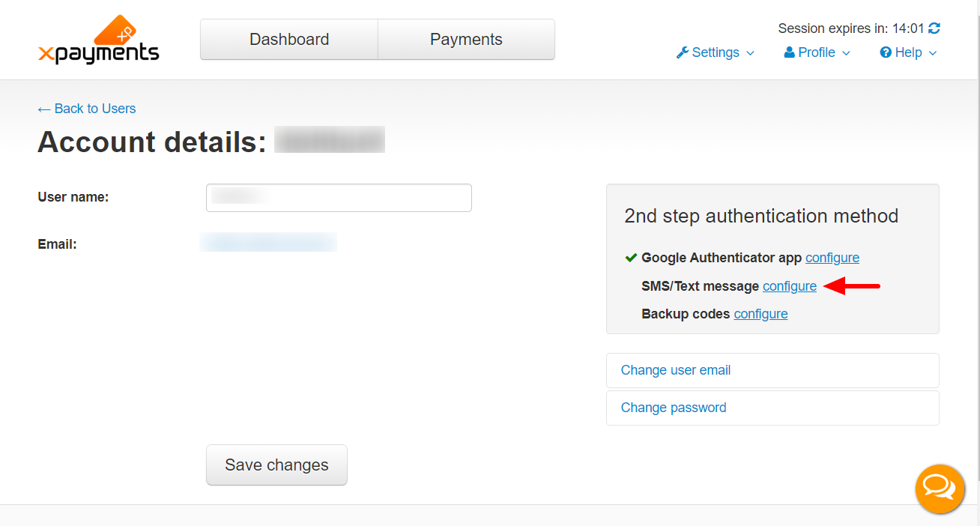Refresh the session timer icon
The height and width of the screenshot is (526, 980).
934,28
